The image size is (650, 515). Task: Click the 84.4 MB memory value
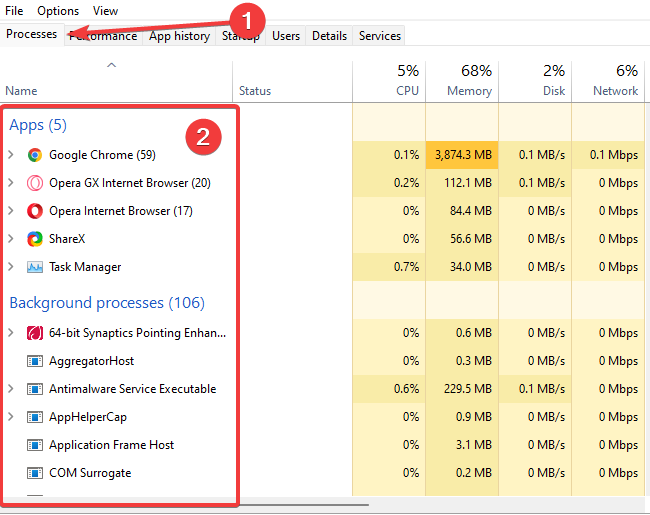tap(471, 211)
